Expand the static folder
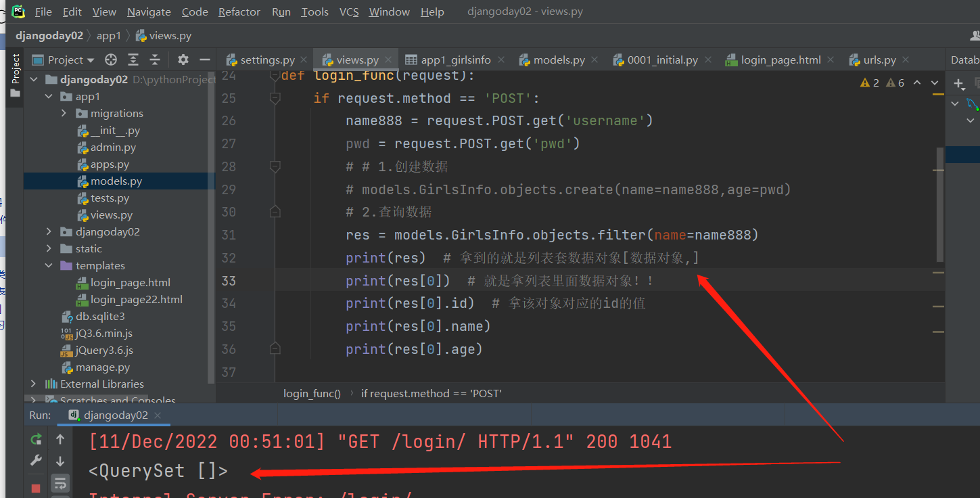 (x=49, y=249)
